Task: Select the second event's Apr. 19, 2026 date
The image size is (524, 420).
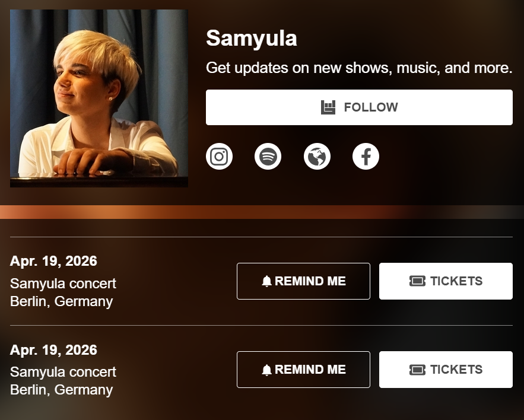Action: click(53, 350)
